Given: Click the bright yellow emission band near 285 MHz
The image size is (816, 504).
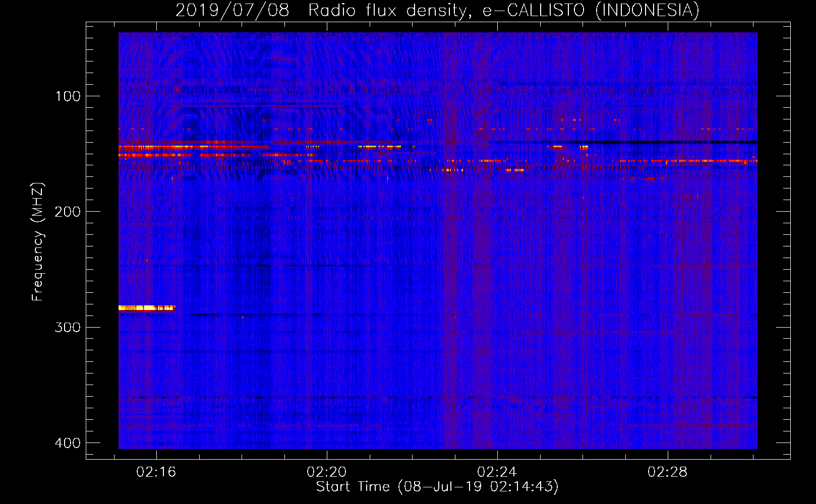Looking at the screenshot, I should pyautogui.click(x=146, y=307).
